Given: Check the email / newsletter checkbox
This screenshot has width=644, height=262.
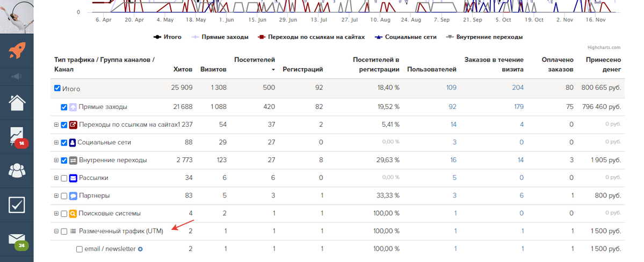Looking at the screenshot, I should 79,249.
